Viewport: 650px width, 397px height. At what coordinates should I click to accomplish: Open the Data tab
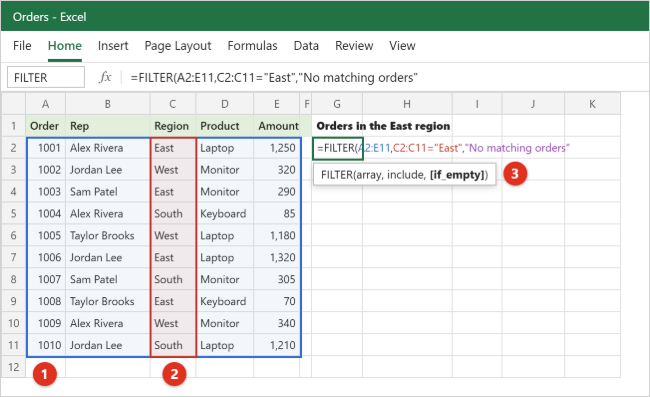306,46
